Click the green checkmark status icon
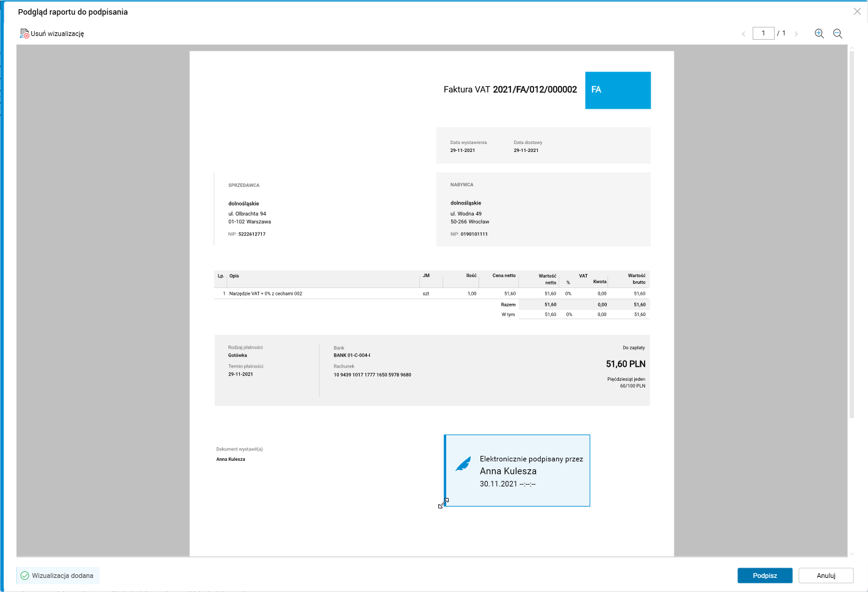Screen dimensions: 868x592 click(x=25, y=576)
